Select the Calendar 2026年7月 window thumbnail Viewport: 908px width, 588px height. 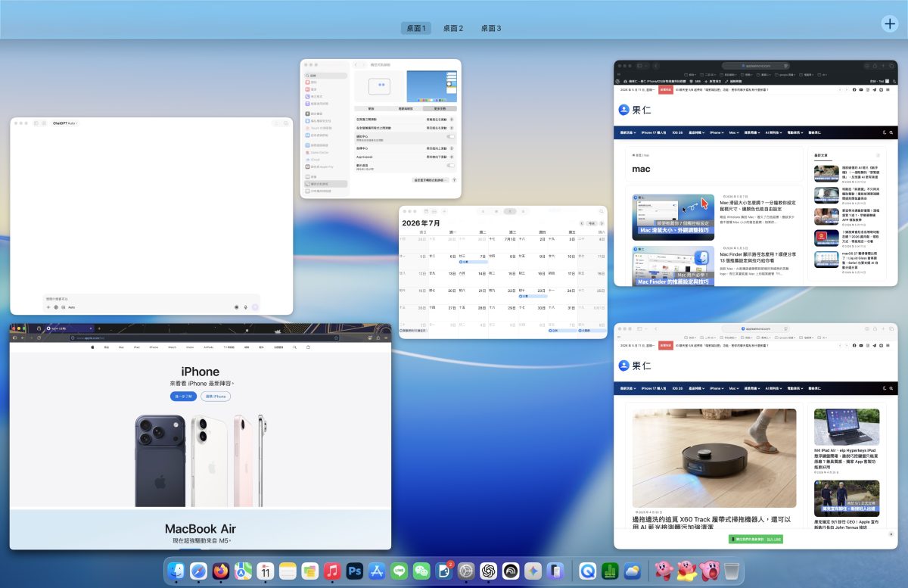pyautogui.click(x=503, y=272)
